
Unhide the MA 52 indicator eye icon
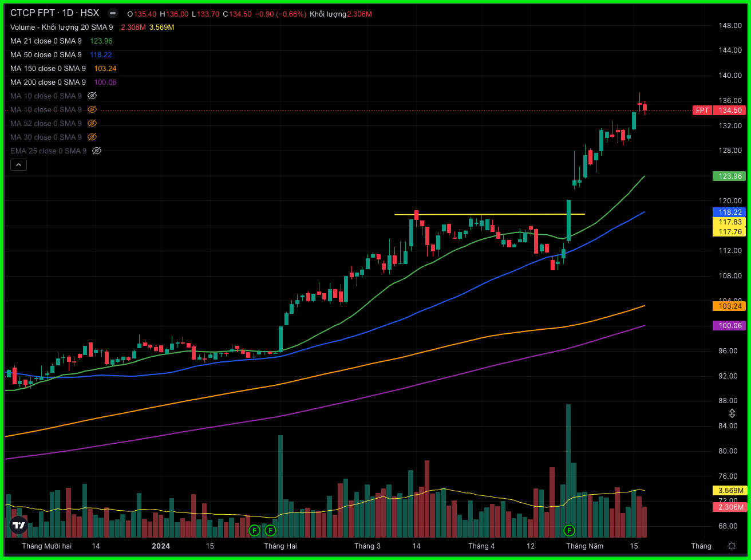point(92,124)
